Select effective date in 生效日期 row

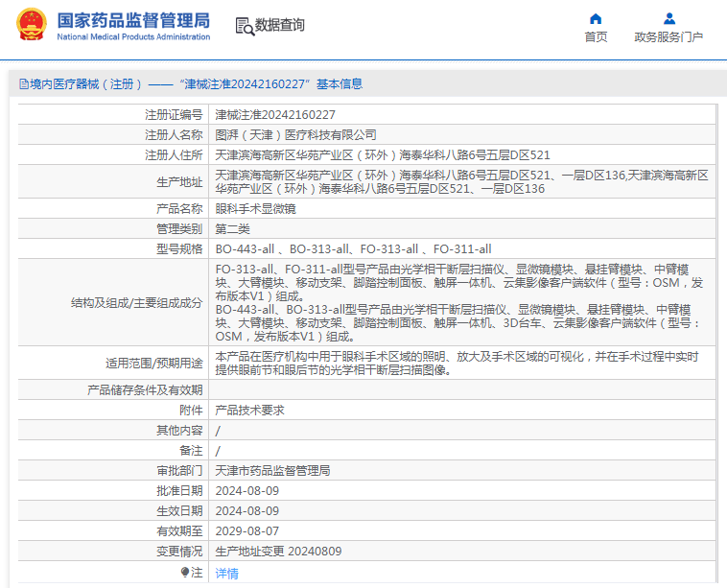pyautogui.click(x=247, y=511)
